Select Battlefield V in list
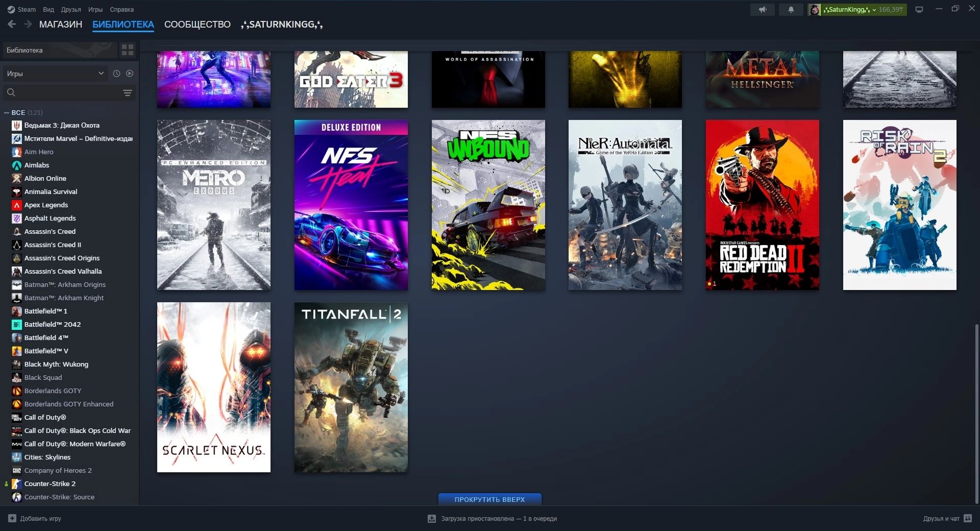This screenshot has width=980, height=531. point(46,351)
